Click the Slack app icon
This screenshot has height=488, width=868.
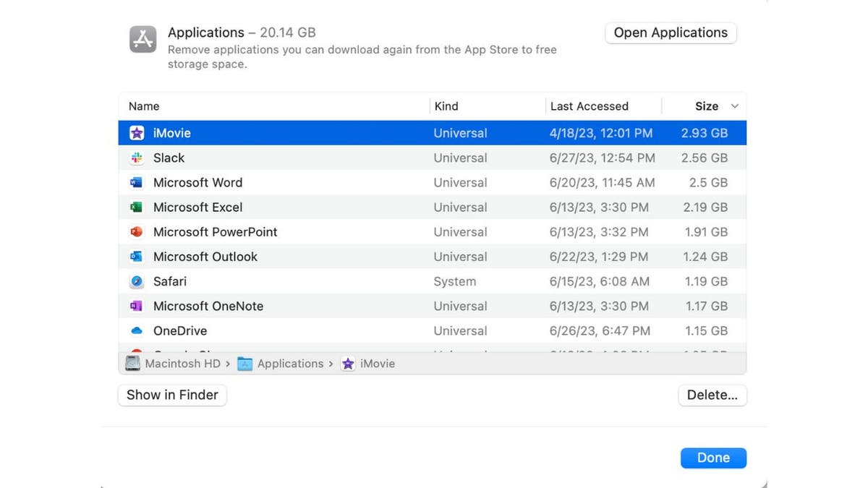(x=137, y=158)
